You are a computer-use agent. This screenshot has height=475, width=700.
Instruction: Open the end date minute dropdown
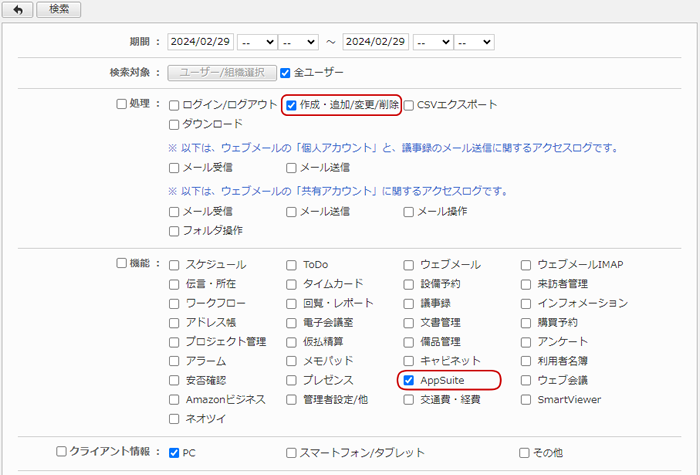pos(474,42)
